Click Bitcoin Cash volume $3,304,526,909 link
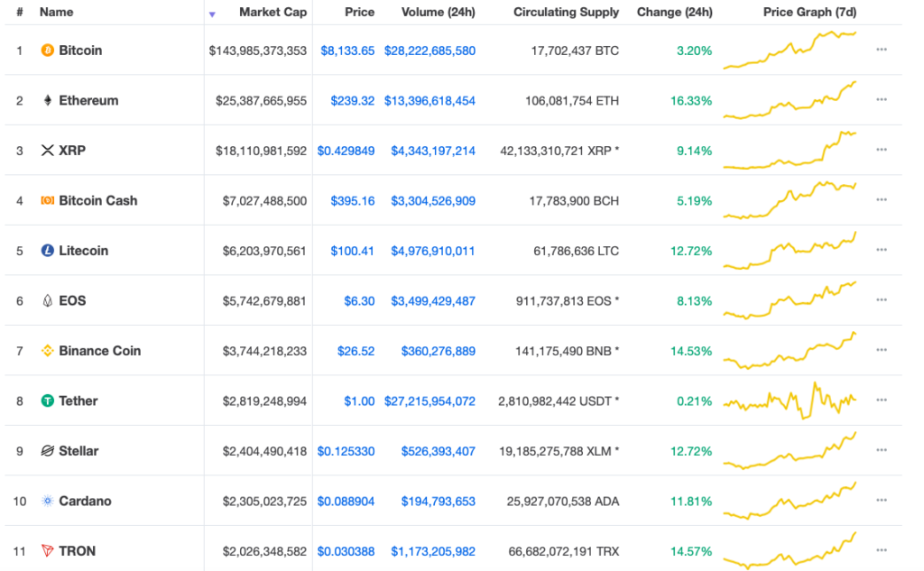924x571 pixels. pos(433,201)
